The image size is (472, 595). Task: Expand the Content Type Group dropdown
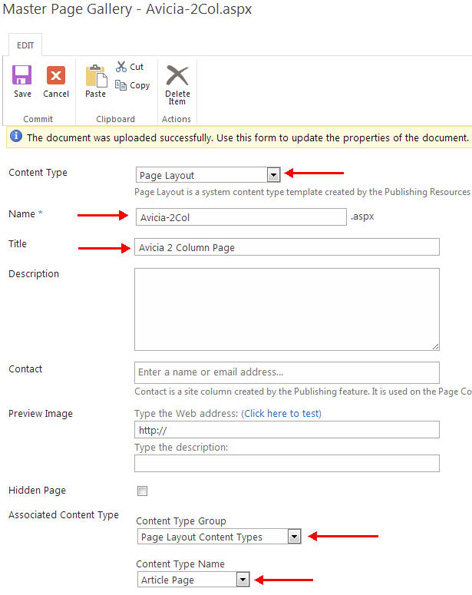(x=219, y=537)
